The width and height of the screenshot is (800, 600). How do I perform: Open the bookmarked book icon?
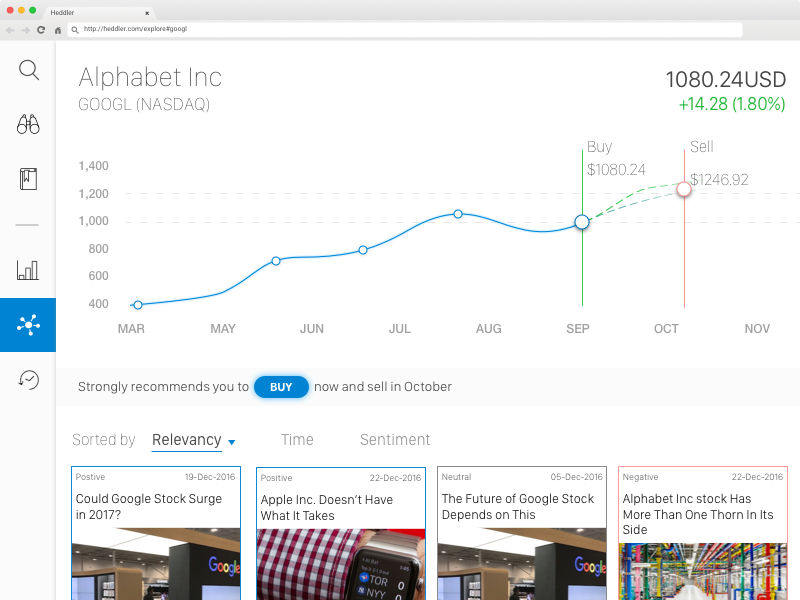click(x=28, y=179)
